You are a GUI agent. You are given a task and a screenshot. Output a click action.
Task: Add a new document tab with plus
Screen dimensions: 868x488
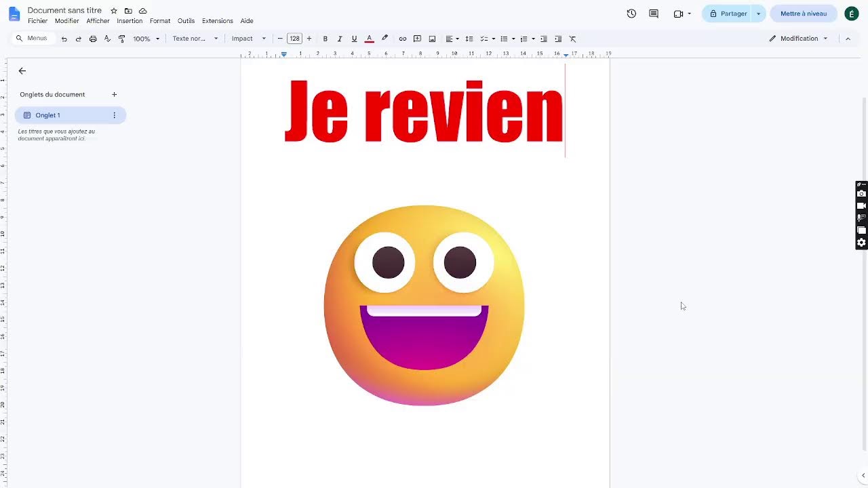[x=114, y=94]
